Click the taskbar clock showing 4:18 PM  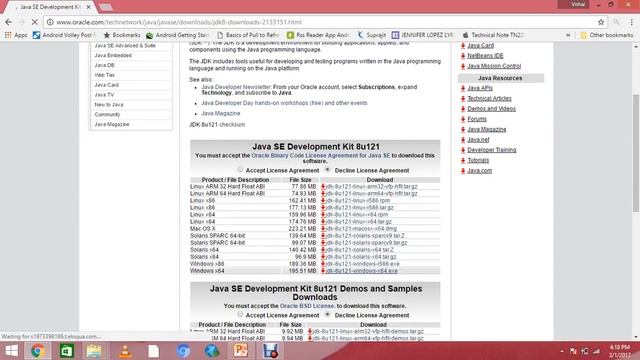[620, 351]
